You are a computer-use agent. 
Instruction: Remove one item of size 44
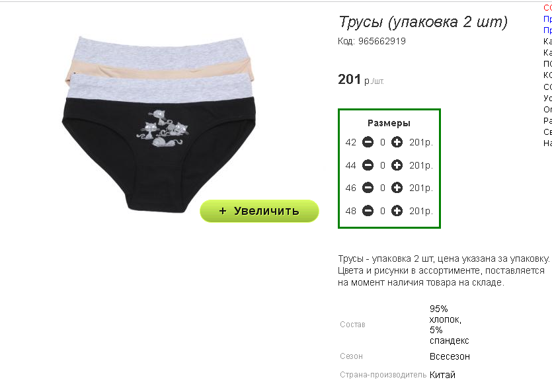(368, 165)
